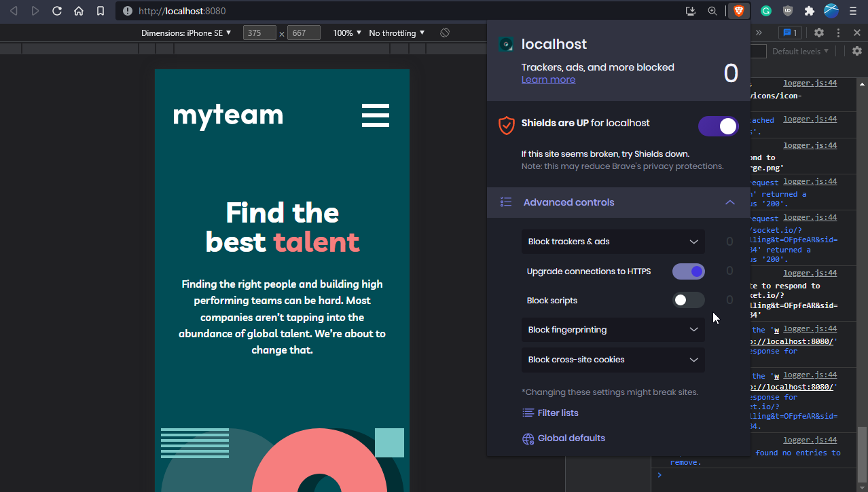Click the Learn more link
The width and height of the screenshot is (868, 492).
pyautogui.click(x=548, y=79)
